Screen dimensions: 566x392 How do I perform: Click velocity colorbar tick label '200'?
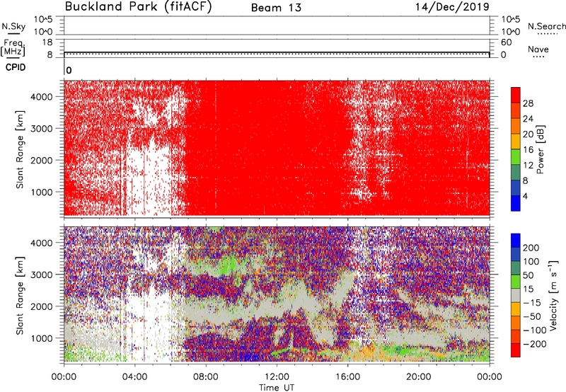pos(531,248)
